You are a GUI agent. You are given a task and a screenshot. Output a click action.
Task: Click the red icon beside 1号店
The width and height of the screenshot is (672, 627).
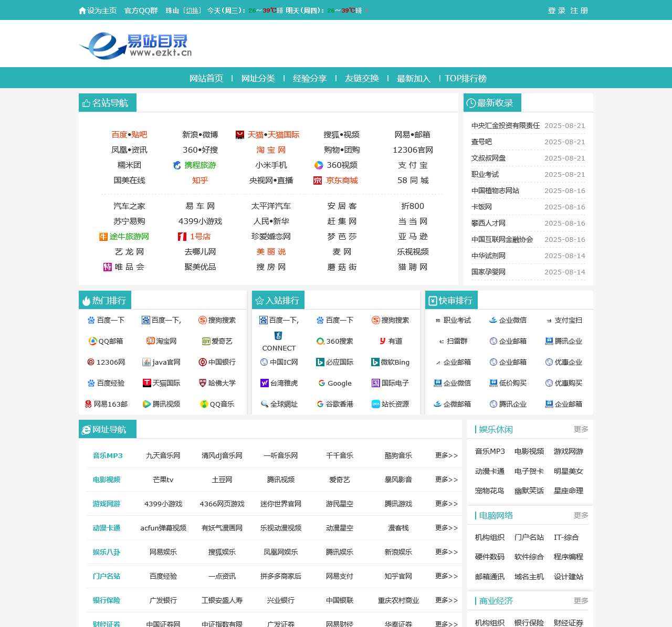pos(182,237)
